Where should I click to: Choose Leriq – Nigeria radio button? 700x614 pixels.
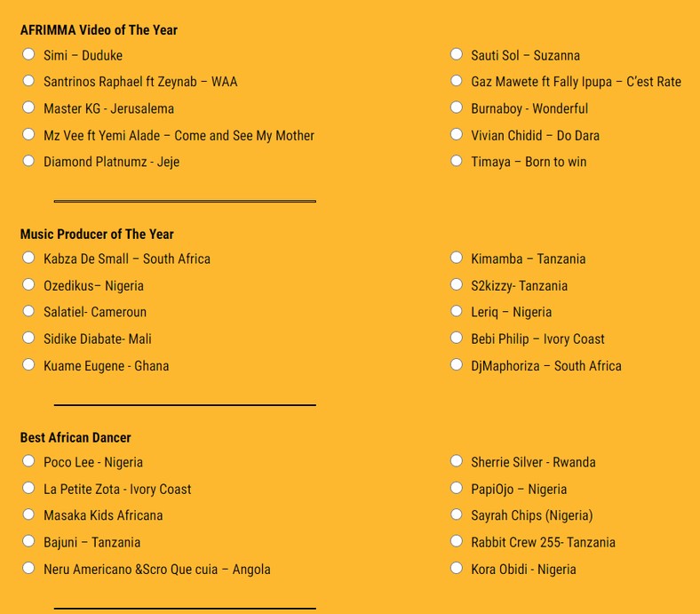(457, 311)
